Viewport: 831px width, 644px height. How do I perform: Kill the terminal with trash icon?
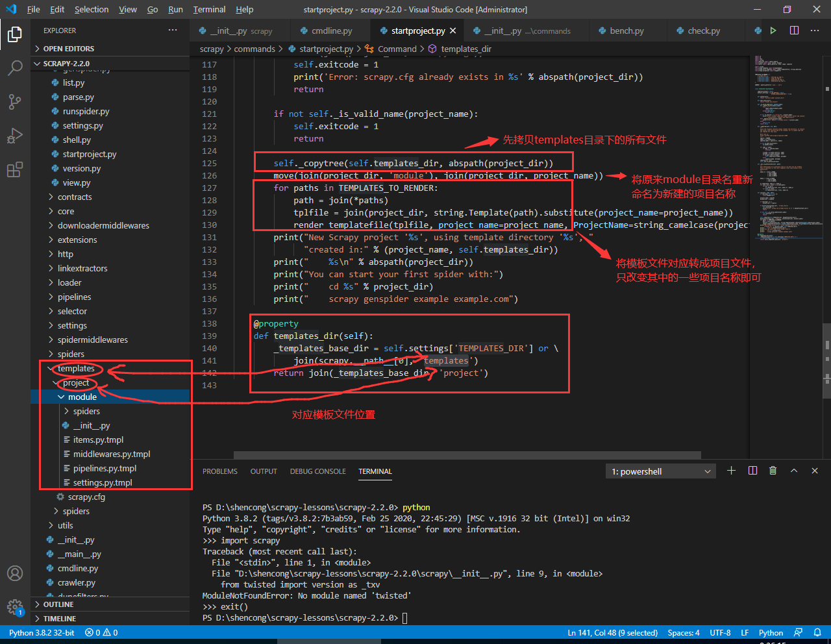[x=773, y=471]
